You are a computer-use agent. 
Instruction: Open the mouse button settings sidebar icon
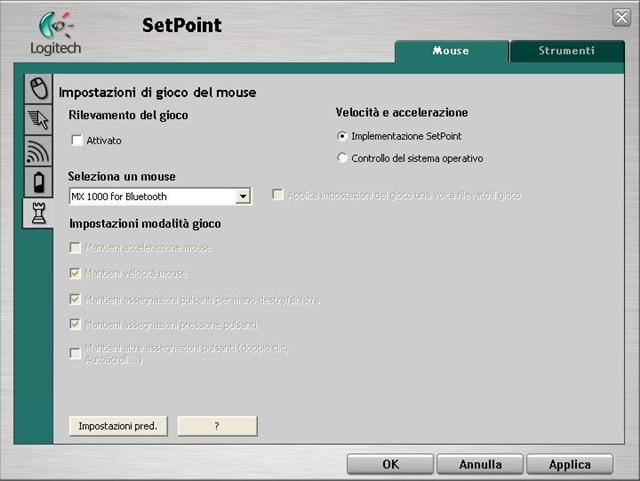[38, 88]
